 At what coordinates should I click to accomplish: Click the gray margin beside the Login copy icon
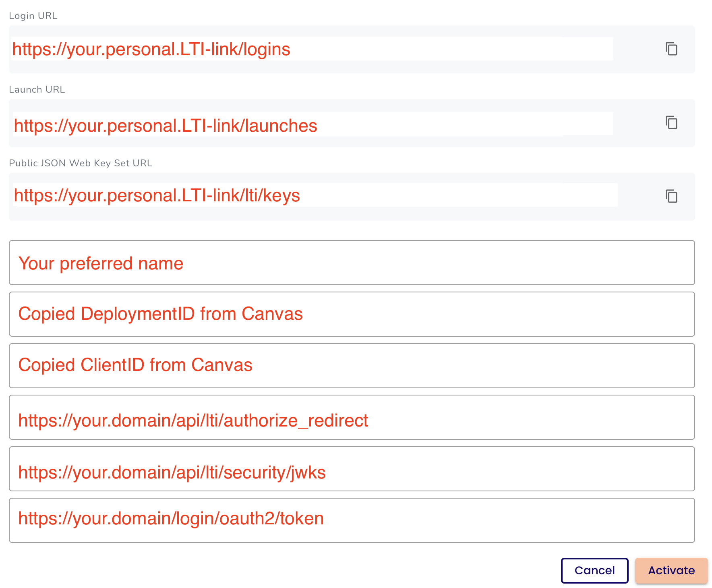click(638, 49)
